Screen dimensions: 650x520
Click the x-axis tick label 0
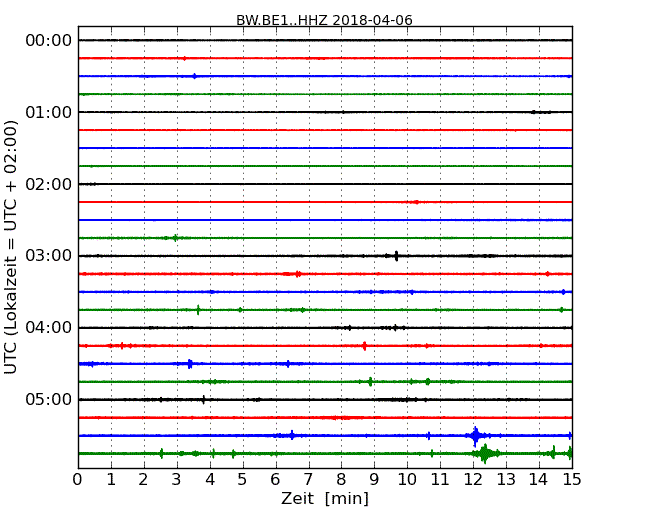click(78, 480)
